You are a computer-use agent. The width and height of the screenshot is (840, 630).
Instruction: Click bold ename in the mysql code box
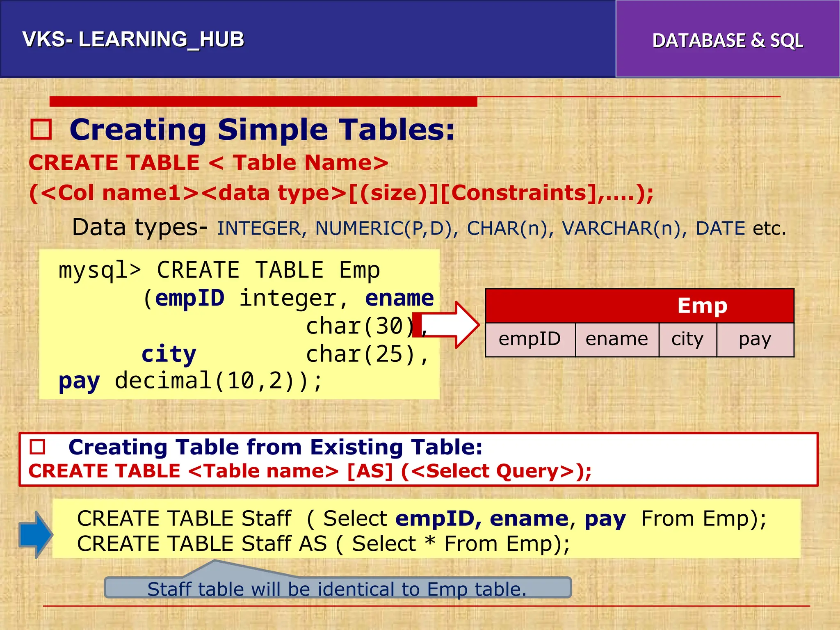(x=399, y=298)
